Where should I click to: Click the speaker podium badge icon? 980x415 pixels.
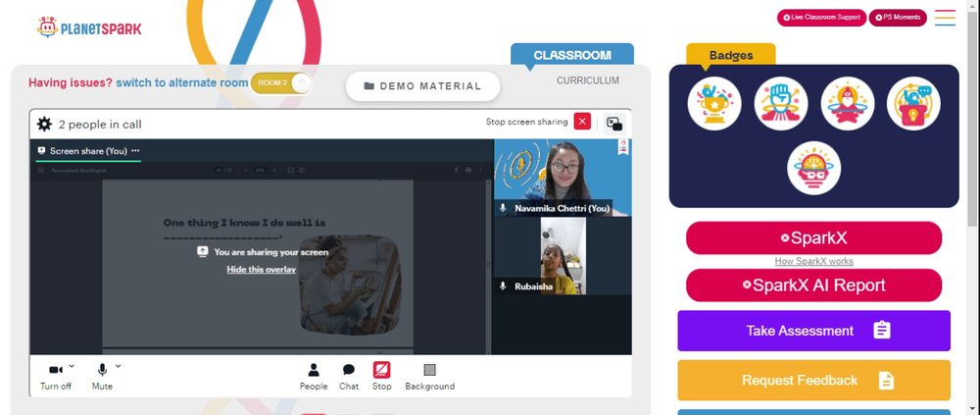coord(913,103)
